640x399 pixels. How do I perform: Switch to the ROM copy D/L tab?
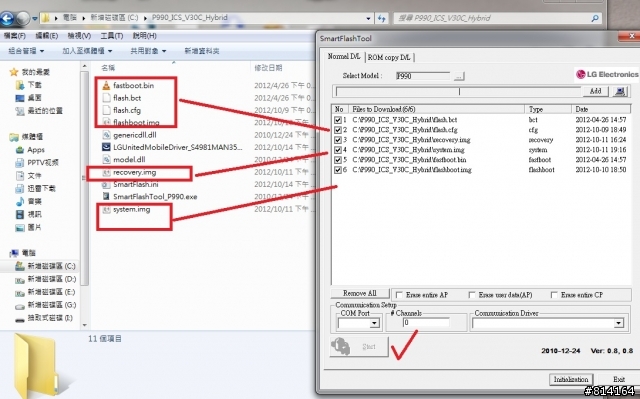coord(389,58)
